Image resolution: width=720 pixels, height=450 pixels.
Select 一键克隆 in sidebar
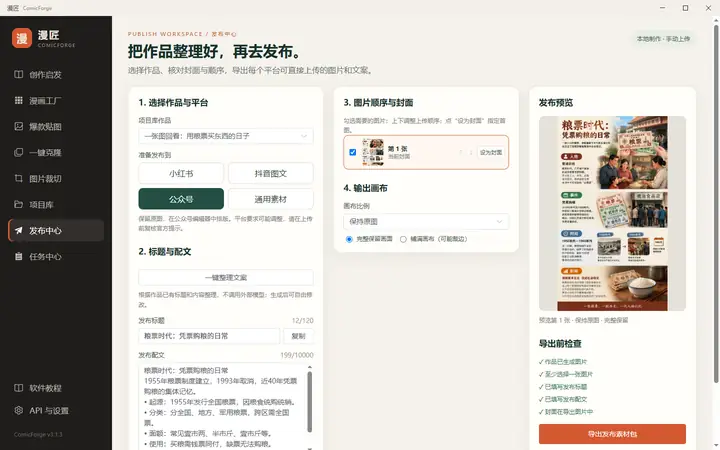56,152
